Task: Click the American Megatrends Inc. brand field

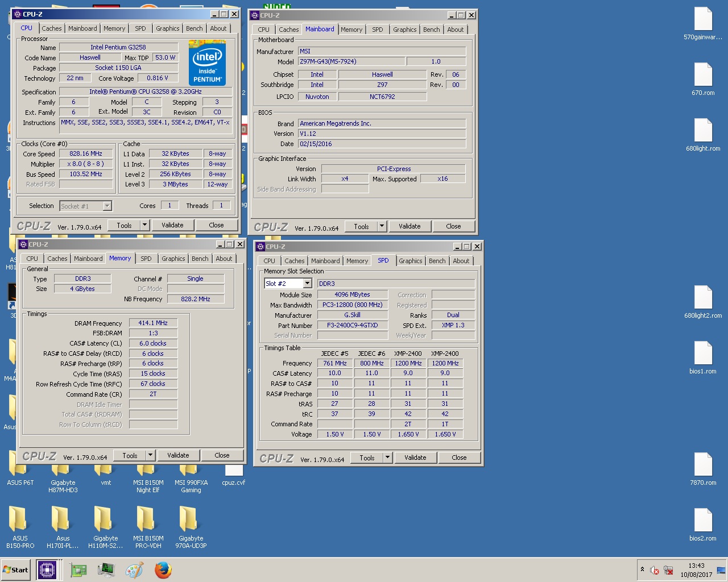Action: (x=382, y=123)
